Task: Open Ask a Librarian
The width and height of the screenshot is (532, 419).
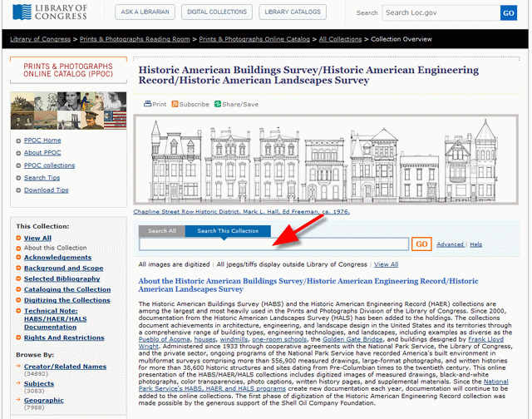Action: pyautogui.click(x=145, y=12)
